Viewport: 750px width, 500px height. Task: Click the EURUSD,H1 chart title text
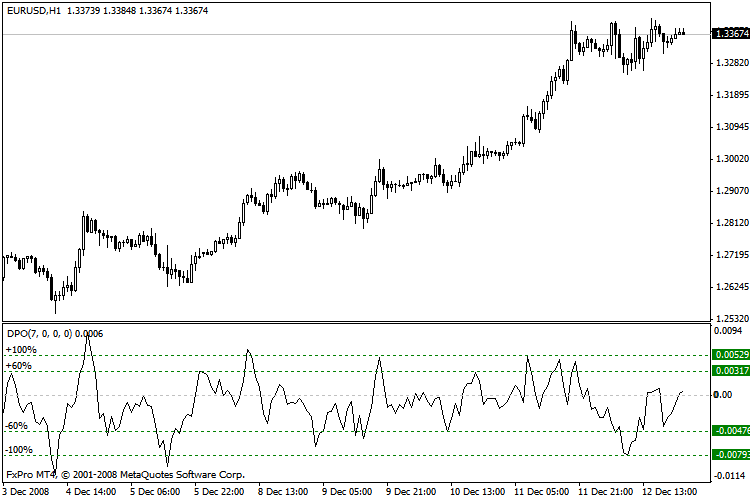pyautogui.click(x=34, y=11)
